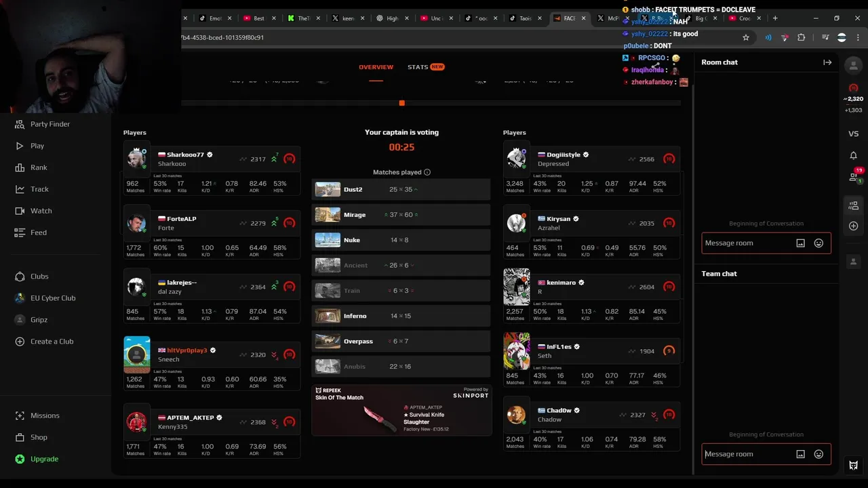
Task: Click ForteALP's player avatar
Action: pos(137,222)
